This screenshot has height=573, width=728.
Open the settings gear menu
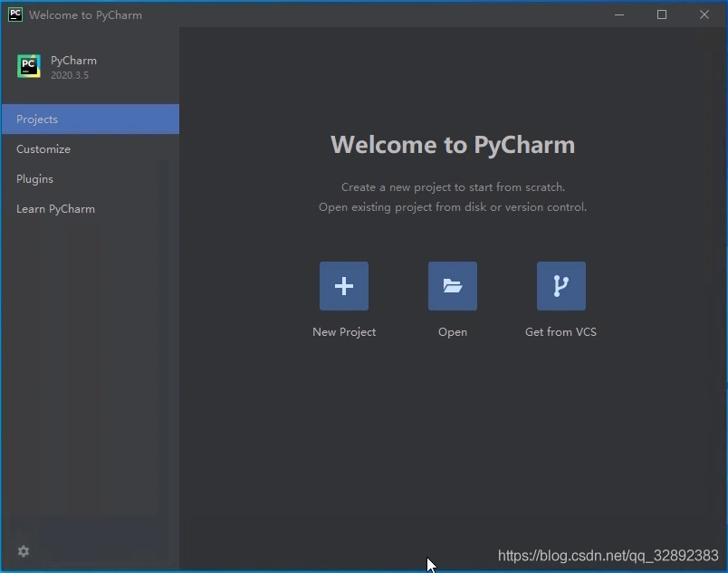[x=24, y=551]
